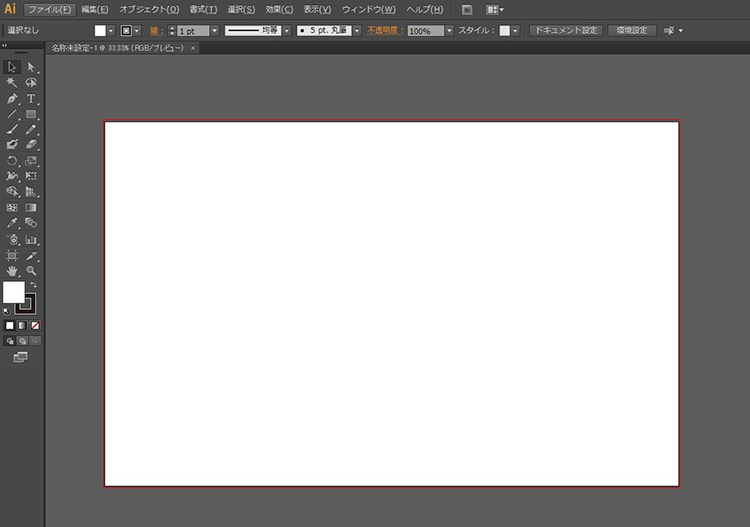Open the stroke color dropdown arrow
Image resolution: width=750 pixels, height=527 pixels.
click(137, 31)
